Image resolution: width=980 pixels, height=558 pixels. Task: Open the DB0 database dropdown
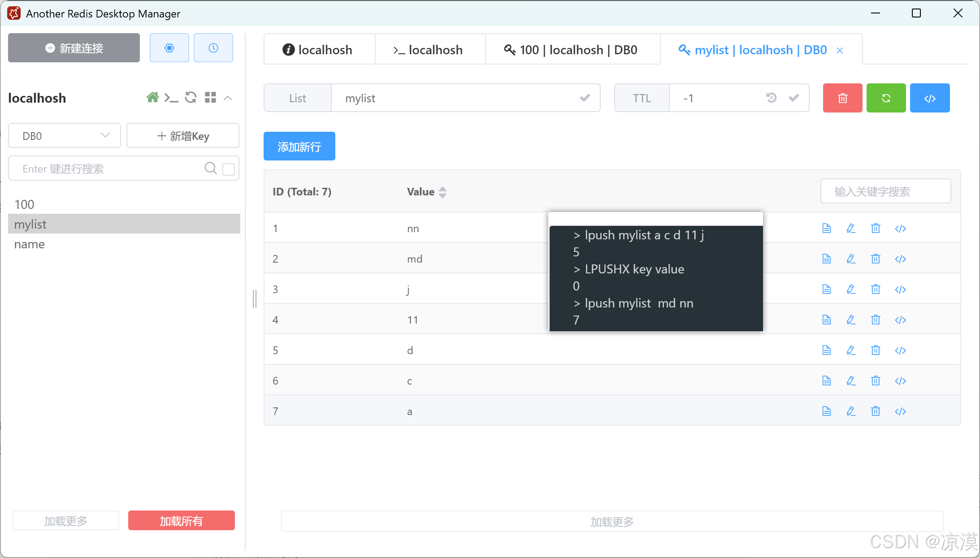(65, 136)
